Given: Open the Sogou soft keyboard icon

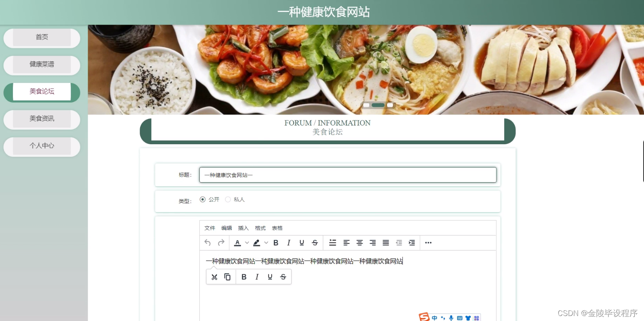Looking at the screenshot, I should click(459, 317).
